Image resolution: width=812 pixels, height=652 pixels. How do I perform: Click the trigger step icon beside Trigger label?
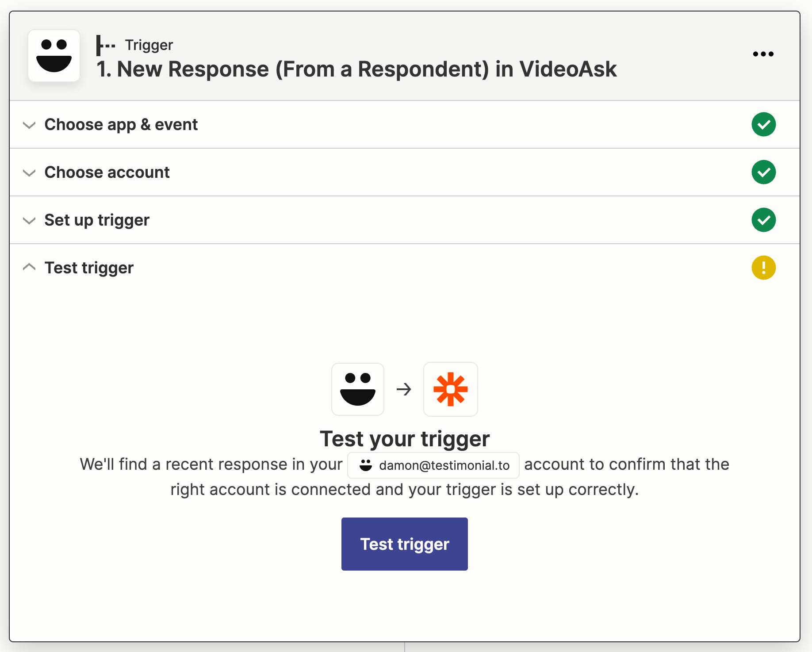(x=106, y=45)
